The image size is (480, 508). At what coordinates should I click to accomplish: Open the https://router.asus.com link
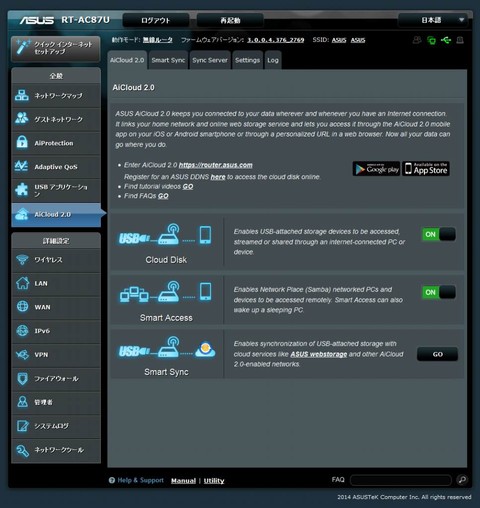[215, 165]
